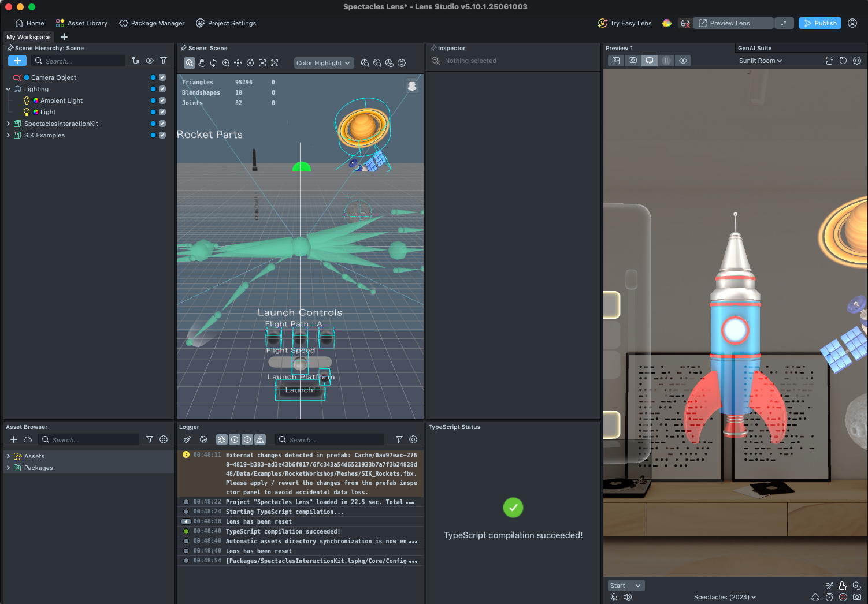Image resolution: width=868 pixels, height=604 pixels.
Task: Uncheck the Camera Object enable checkbox
Action: pyautogui.click(x=162, y=77)
